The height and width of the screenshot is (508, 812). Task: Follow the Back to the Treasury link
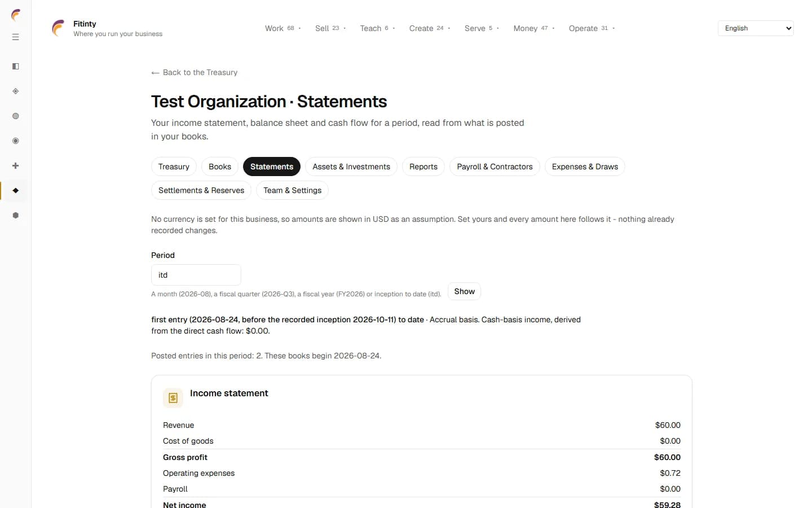click(195, 72)
